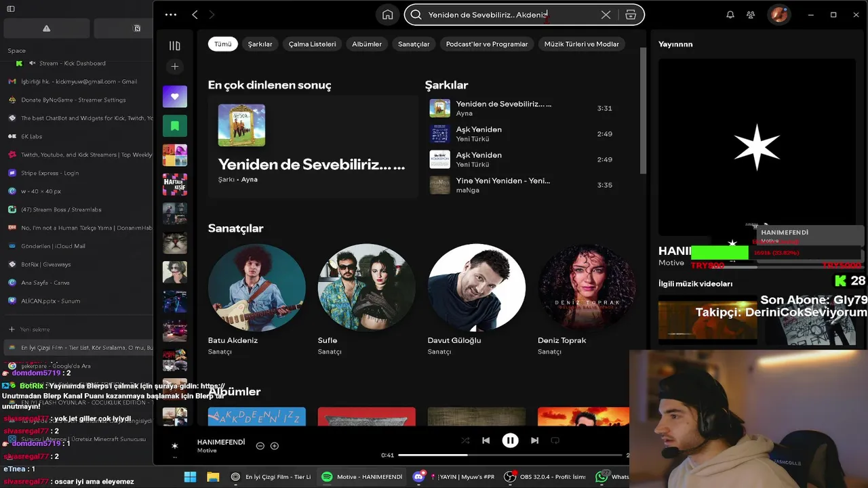
Task: Pause the current song
Action: click(x=510, y=441)
